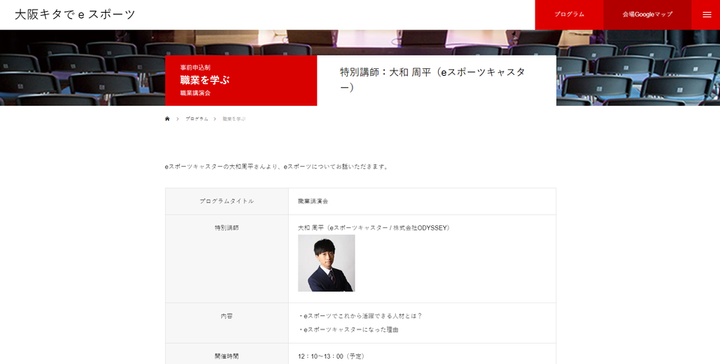Click the 特別講師：大和 周平 heading

pyautogui.click(x=433, y=79)
